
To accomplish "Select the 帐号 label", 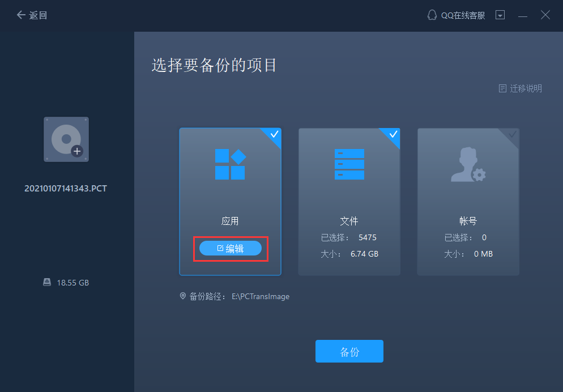I will click(x=468, y=221).
